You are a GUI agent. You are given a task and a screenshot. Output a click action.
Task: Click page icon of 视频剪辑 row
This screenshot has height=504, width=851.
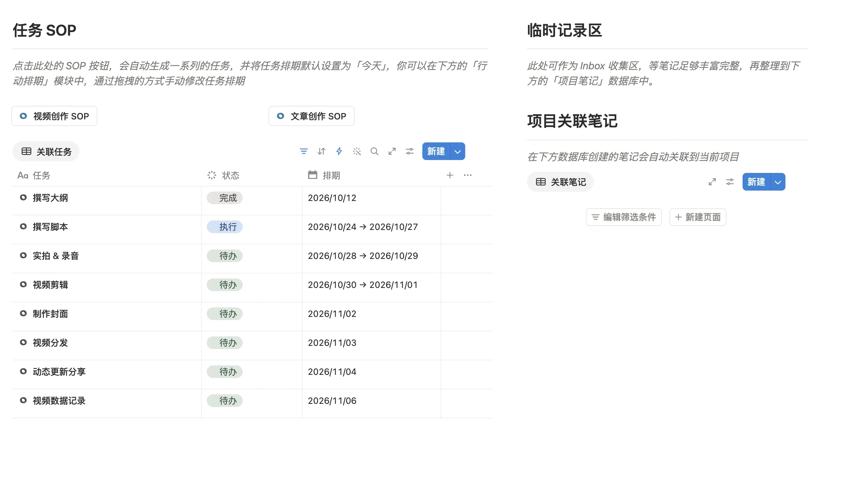tap(23, 284)
